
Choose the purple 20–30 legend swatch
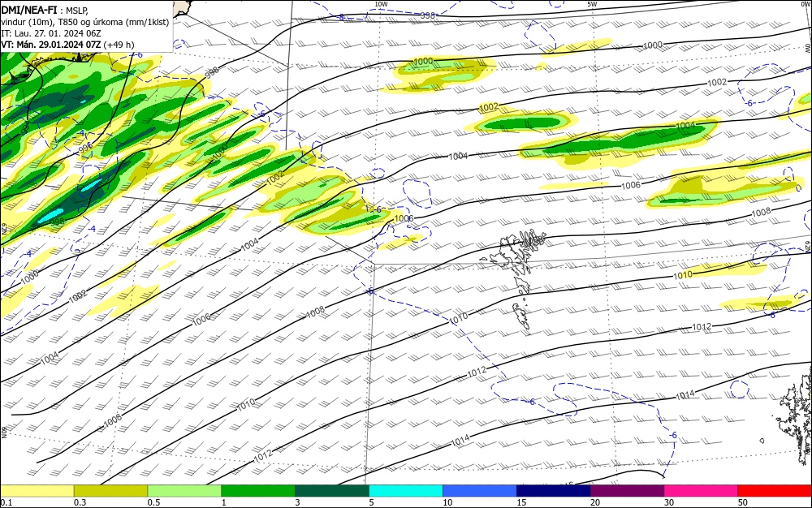pos(627,491)
